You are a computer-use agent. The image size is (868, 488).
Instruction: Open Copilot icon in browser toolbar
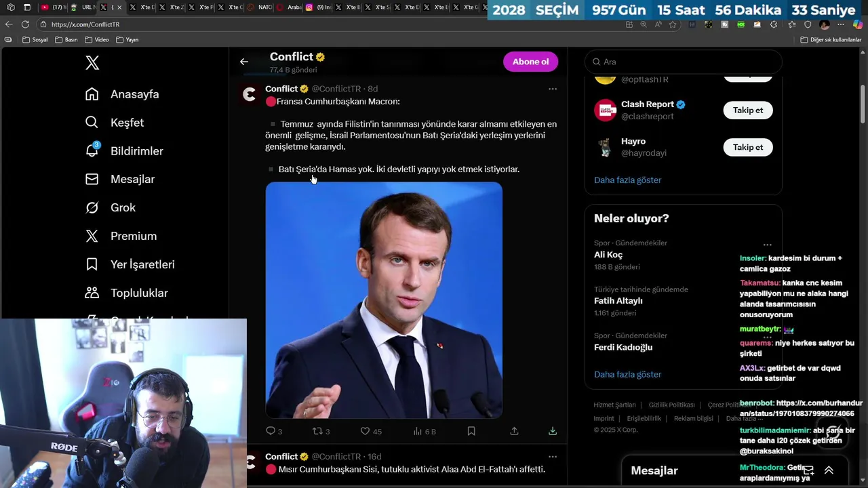click(857, 24)
